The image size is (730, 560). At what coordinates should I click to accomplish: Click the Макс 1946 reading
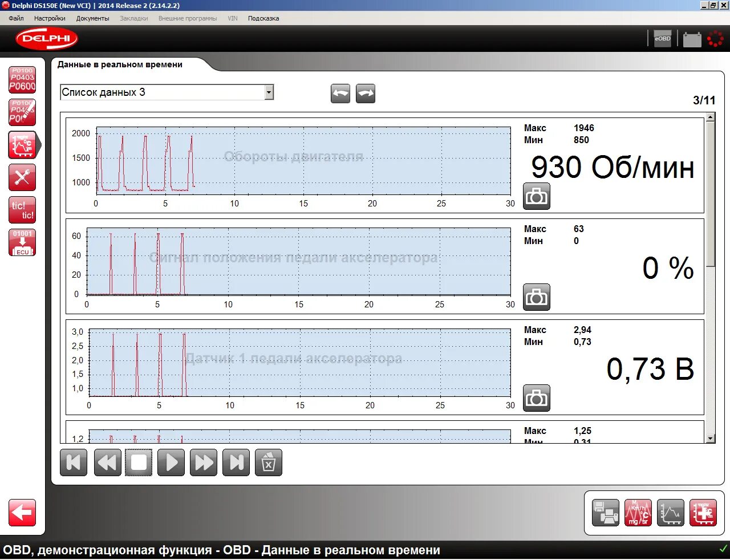(x=559, y=128)
